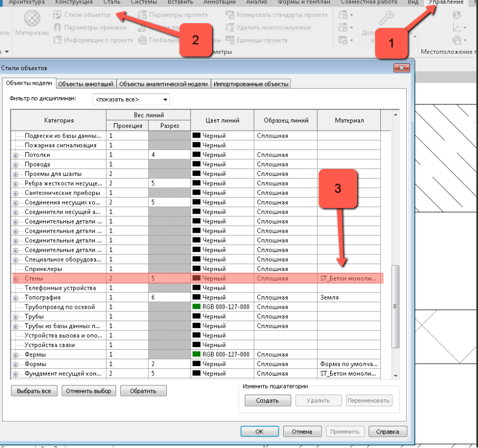478x448 pixels.
Task: Click the Цвет линий column header
Action: (222, 120)
